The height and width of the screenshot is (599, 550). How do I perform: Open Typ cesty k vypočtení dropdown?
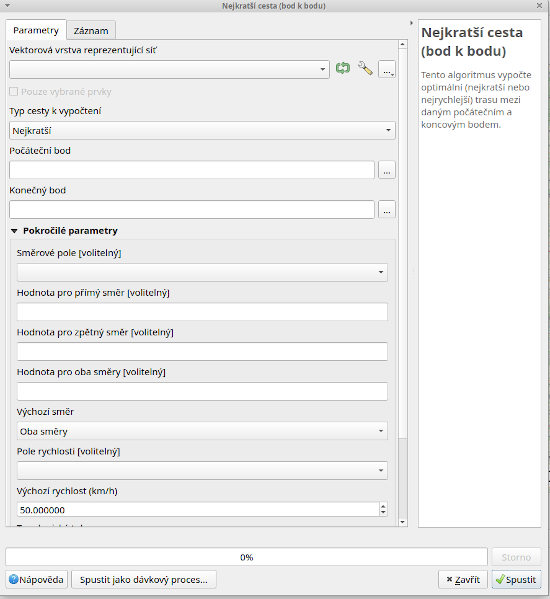tap(202, 131)
